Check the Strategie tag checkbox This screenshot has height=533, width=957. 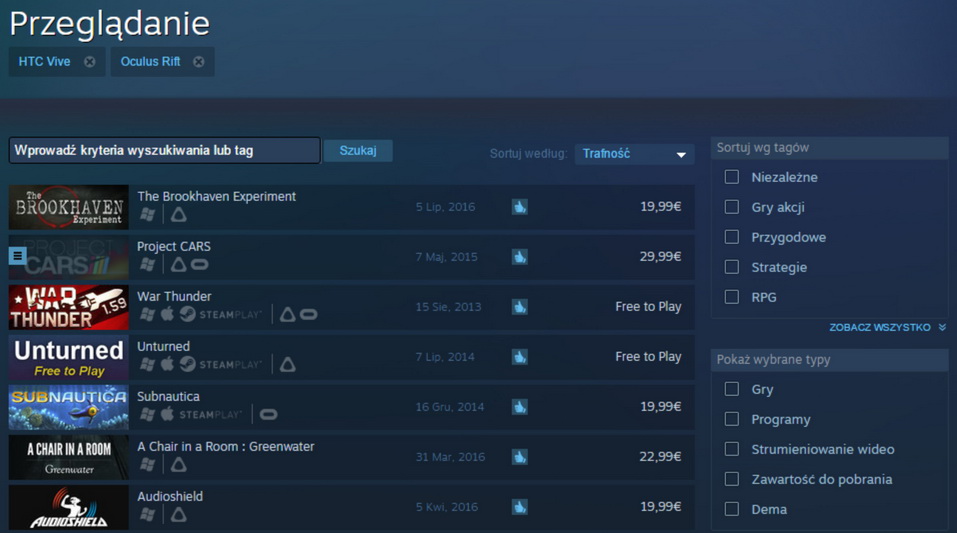(x=731, y=267)
